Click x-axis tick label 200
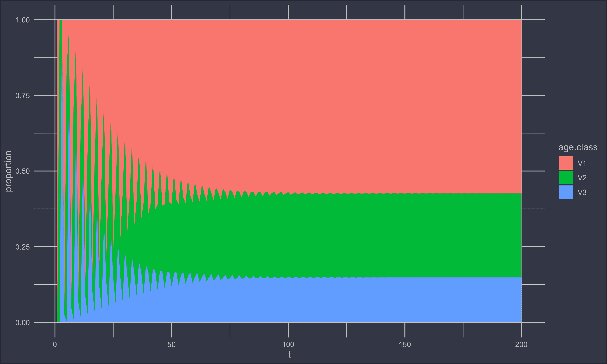Screen dimensions: 607x364 [521, 344]
